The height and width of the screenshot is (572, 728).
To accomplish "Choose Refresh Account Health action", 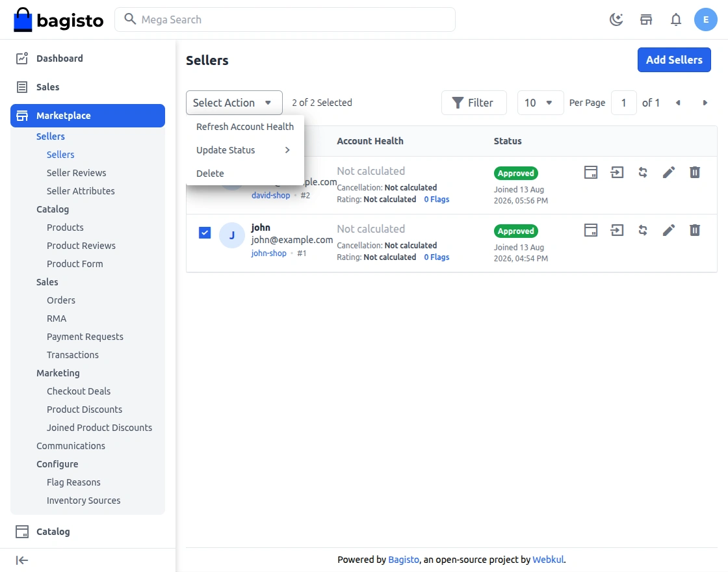I will (244, 127).
